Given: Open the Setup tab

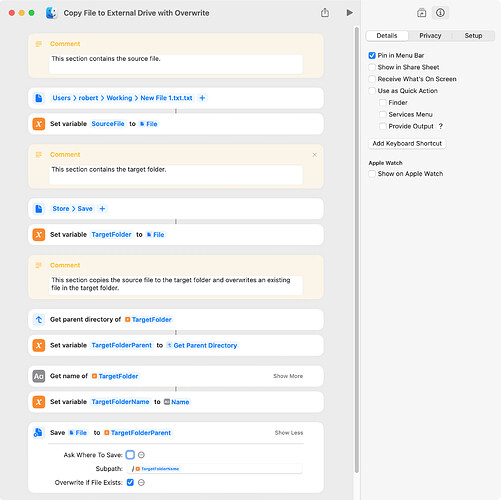Looking at the screenshot, I should point(473,36).
